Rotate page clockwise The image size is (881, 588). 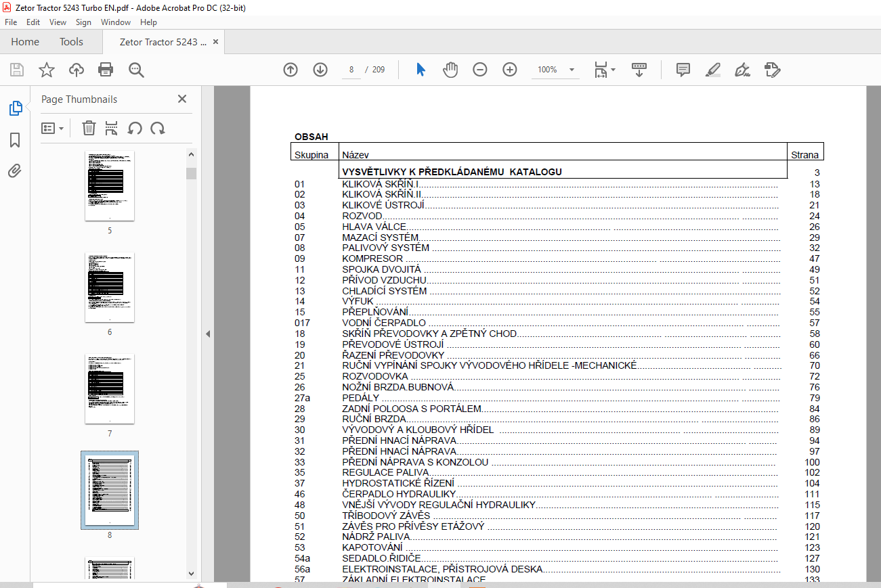(x=158, y=128)
